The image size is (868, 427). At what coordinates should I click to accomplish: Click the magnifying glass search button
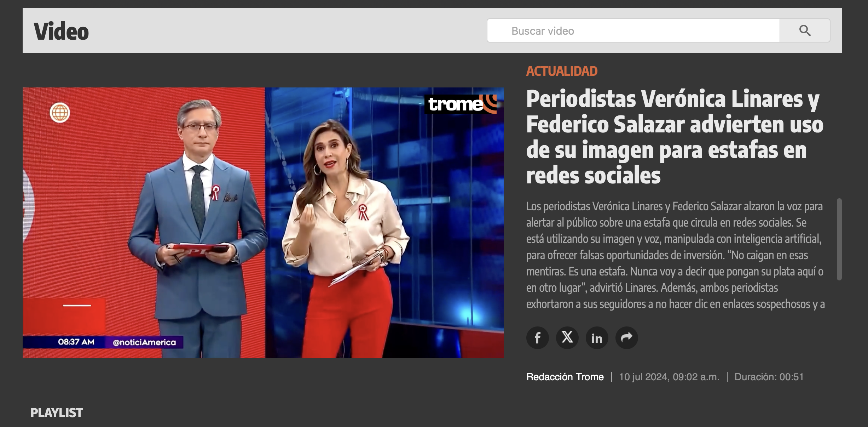click(x=805, y=31)
